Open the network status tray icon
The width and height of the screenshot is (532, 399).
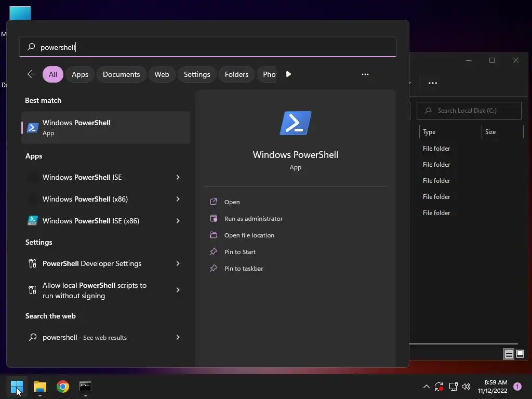[453, 387]
